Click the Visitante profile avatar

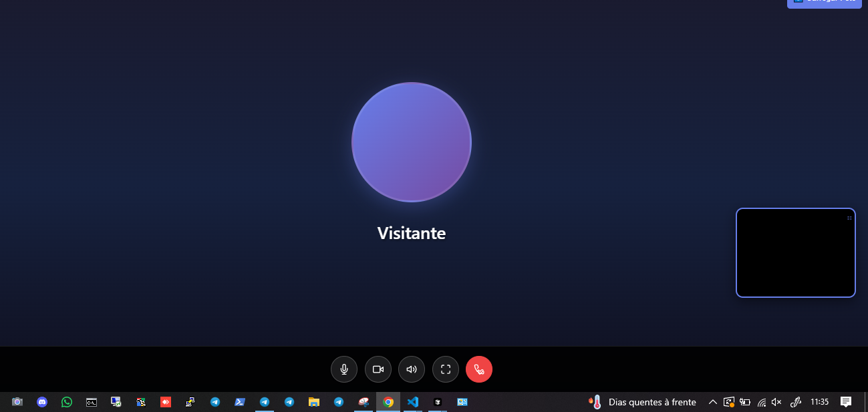[411, 142]
